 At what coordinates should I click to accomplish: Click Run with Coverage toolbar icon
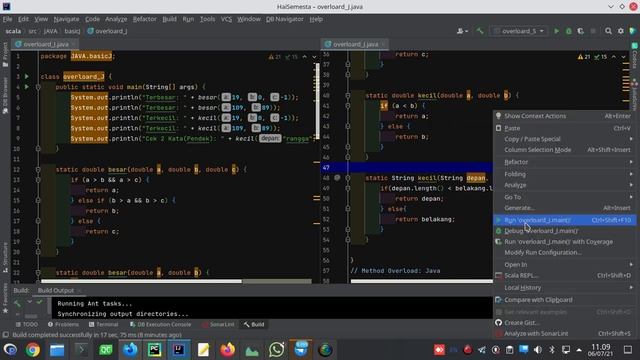click(580, 31)
